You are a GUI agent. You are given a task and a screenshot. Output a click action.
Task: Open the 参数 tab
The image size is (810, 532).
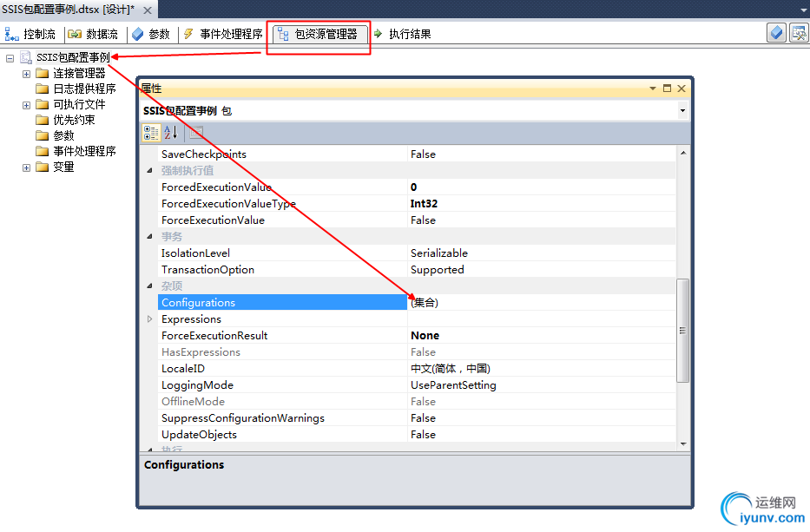(151, 34)
